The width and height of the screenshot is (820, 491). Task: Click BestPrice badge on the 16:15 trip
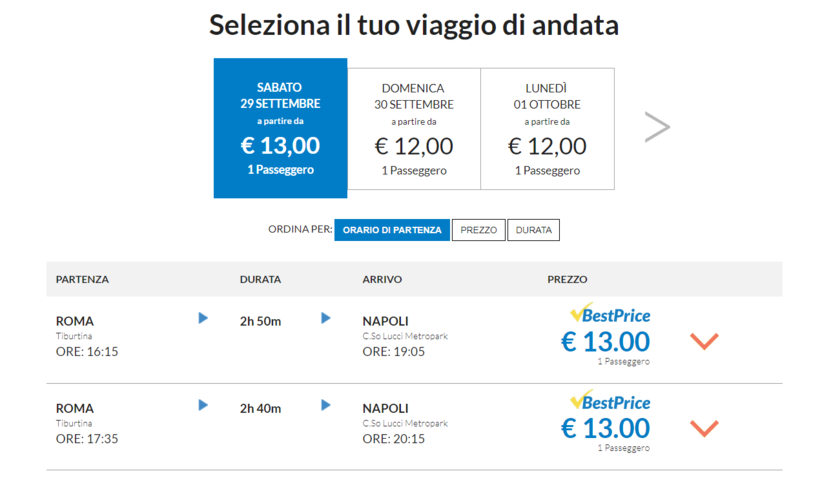610,315
